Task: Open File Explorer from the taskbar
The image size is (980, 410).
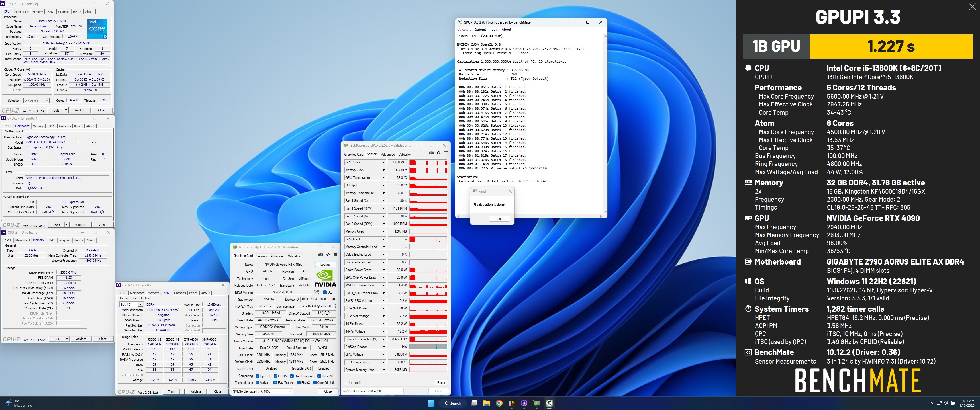Action: 486,403
